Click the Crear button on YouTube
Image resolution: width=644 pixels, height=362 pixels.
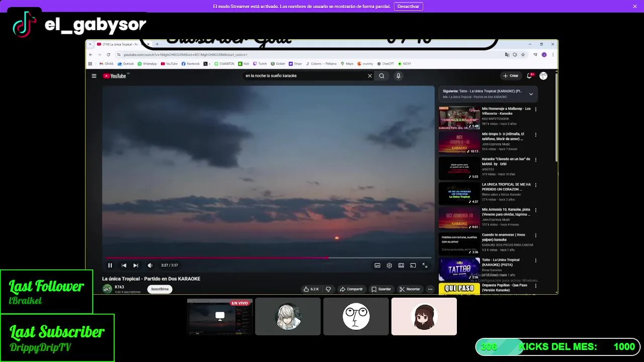click(x=511, y=76)
